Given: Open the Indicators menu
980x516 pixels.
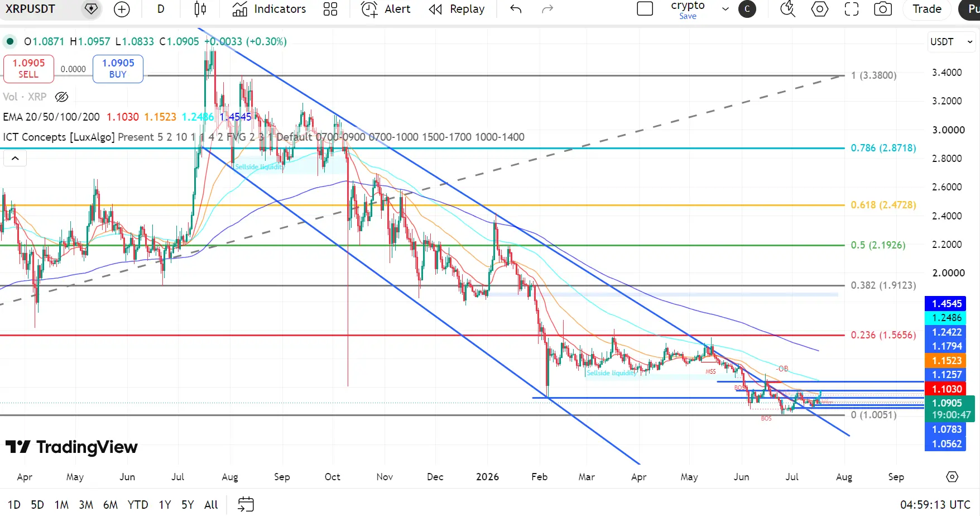Looking at the screenshot, I should [270, 9].
